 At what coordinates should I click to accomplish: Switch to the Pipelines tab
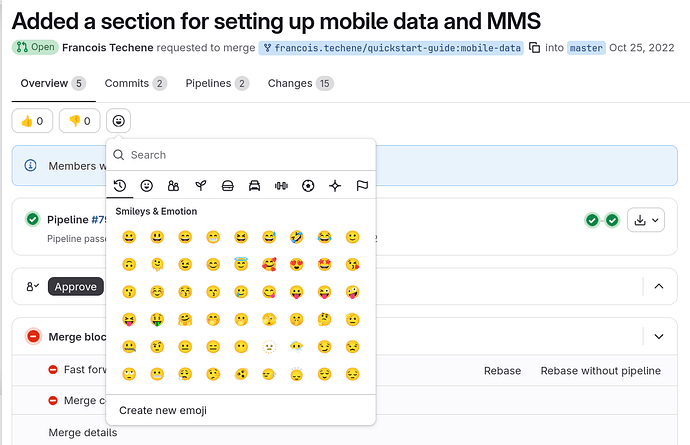click(217, 84)
